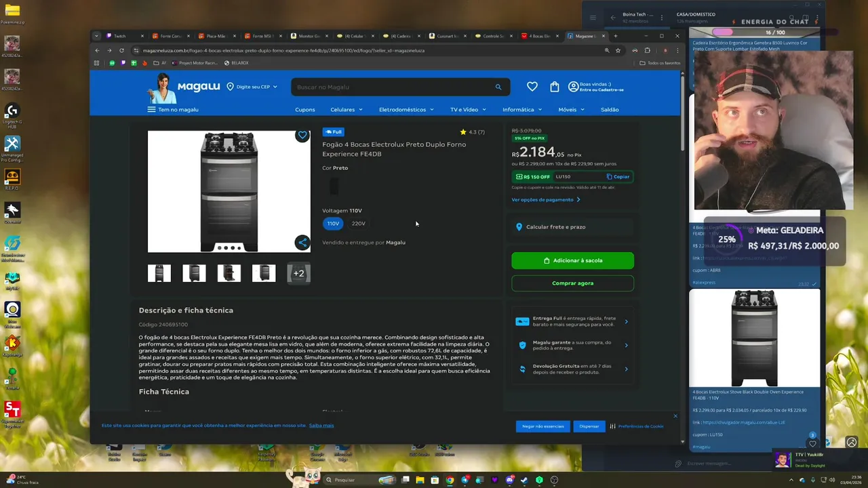The image size is (868, 488).
Task: Reload the page in the browser
Action: coord(122,50)
